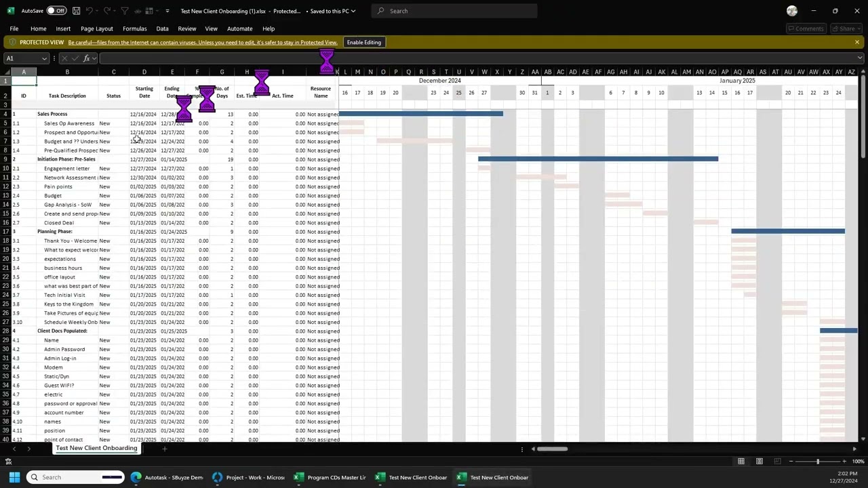Toggle the AutoSave switch
Viewport: 868px width, 488px height.
pos(56,11)
